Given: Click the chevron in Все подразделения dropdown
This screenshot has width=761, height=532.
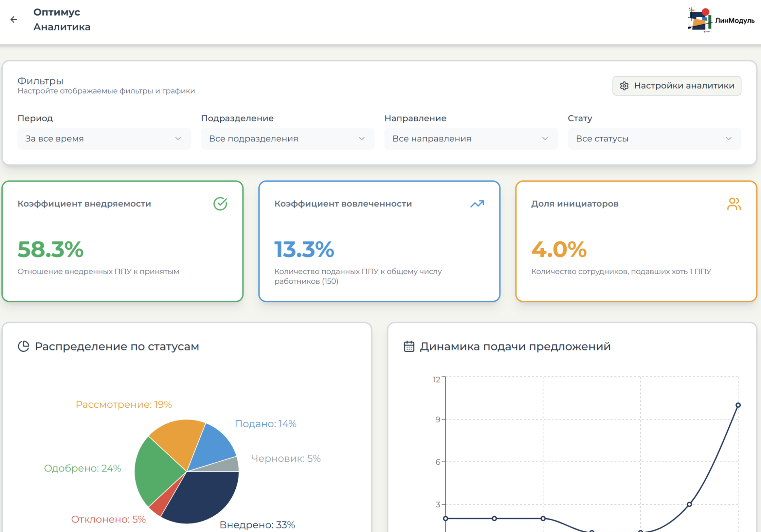Looking at the screenshot, I should pyautogui.click(x=362, y=138).
